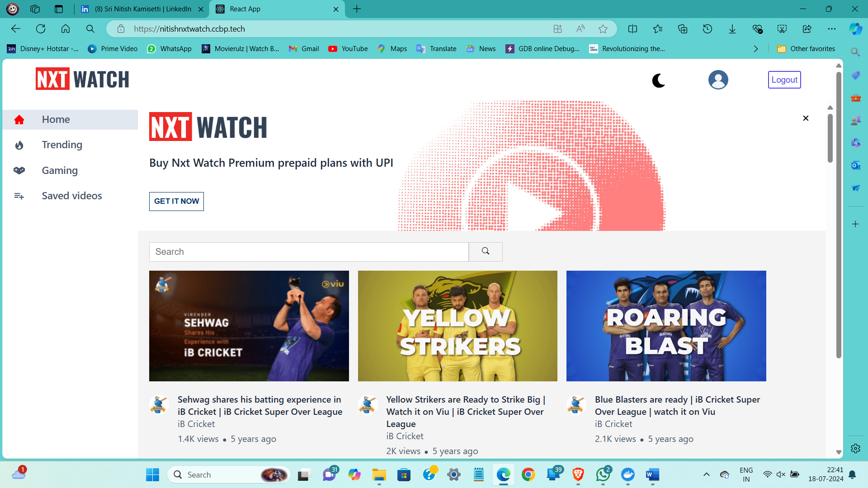Click the Logout button
The image size is (868, 488).
coord(784,80)
